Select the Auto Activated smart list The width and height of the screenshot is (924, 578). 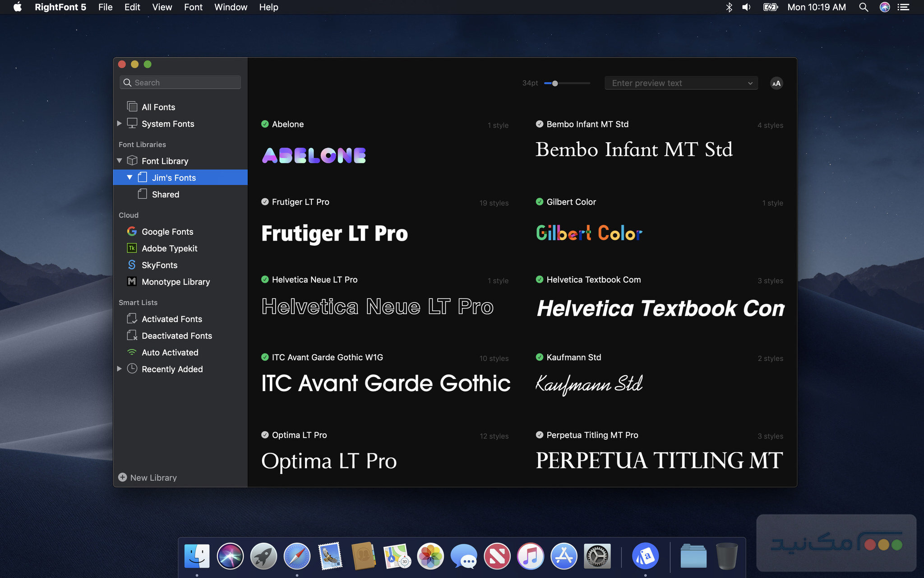click(170, 352)
